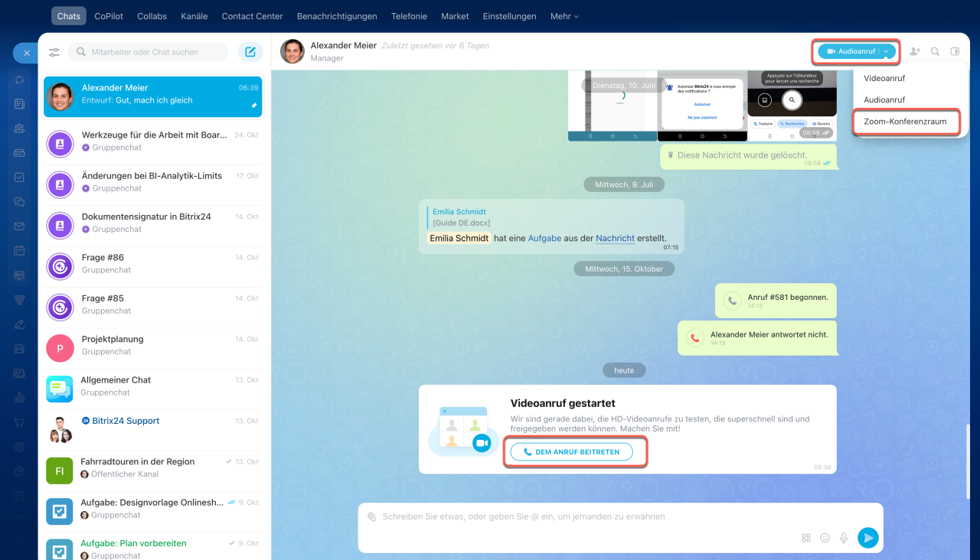Open chat list filter settings icon
980x560 pixels.
tap(54, 52)
